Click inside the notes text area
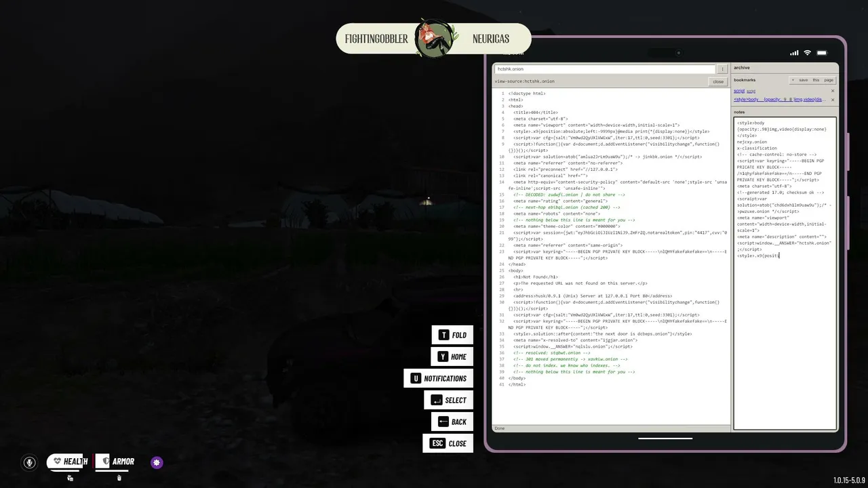The image size is (868, 488). point(785,273)
